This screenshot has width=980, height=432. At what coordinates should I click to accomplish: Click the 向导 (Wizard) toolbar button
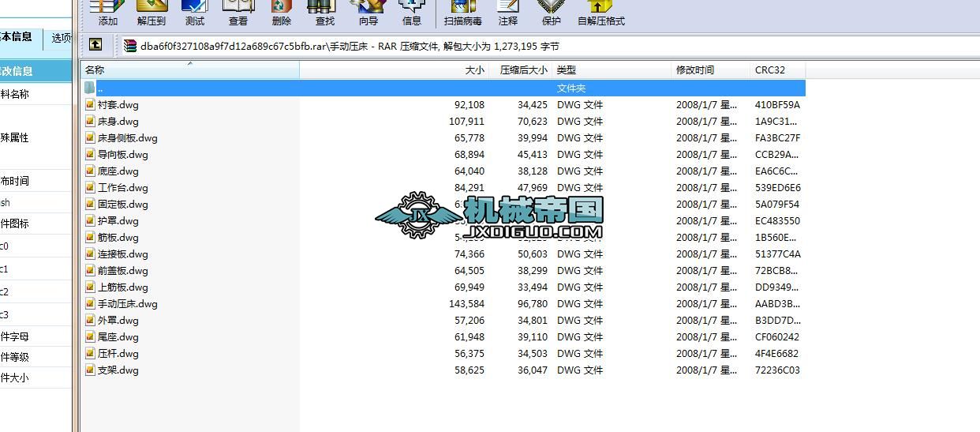pos(368,13)
